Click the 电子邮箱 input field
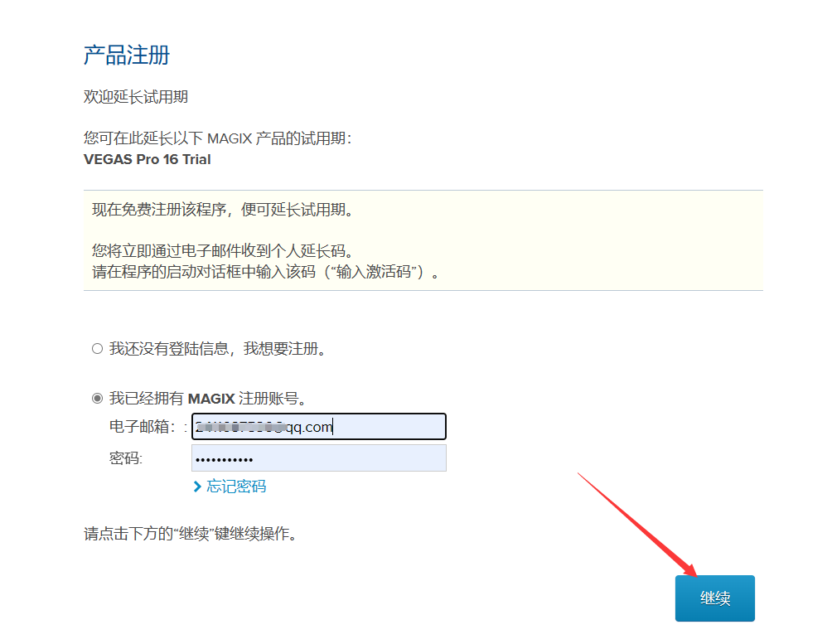832x644 pixels. click(x=319, y=427)
